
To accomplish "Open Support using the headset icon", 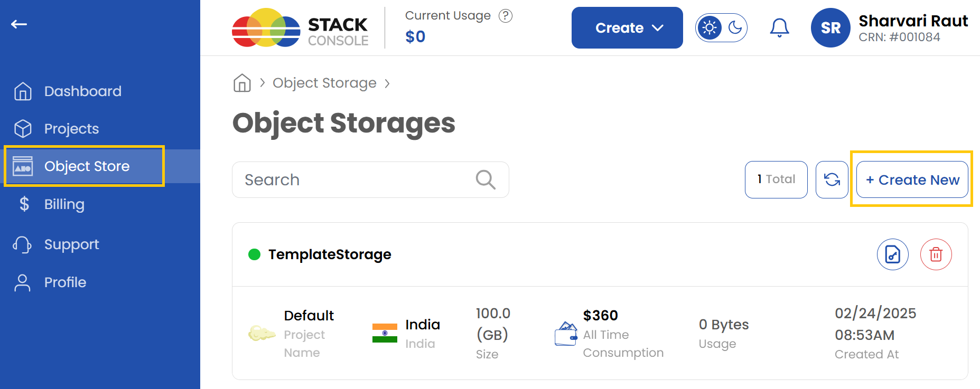I will point(23,244).
